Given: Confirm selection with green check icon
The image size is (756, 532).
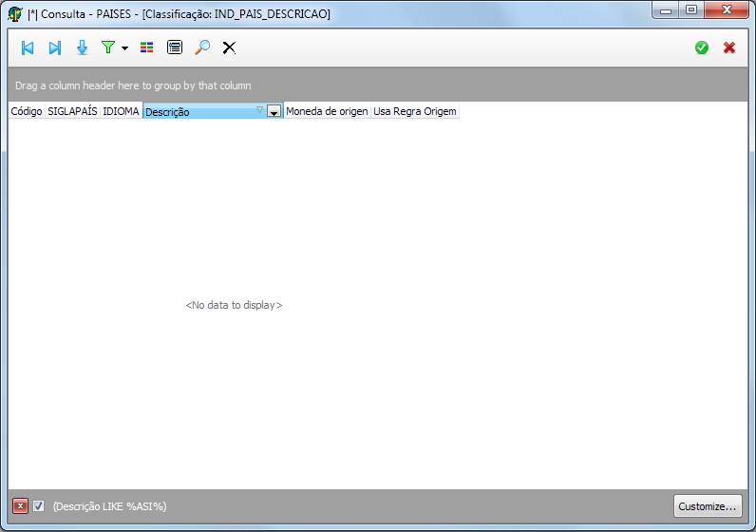Looking at the screenshot, I should [x=702, y=47].
